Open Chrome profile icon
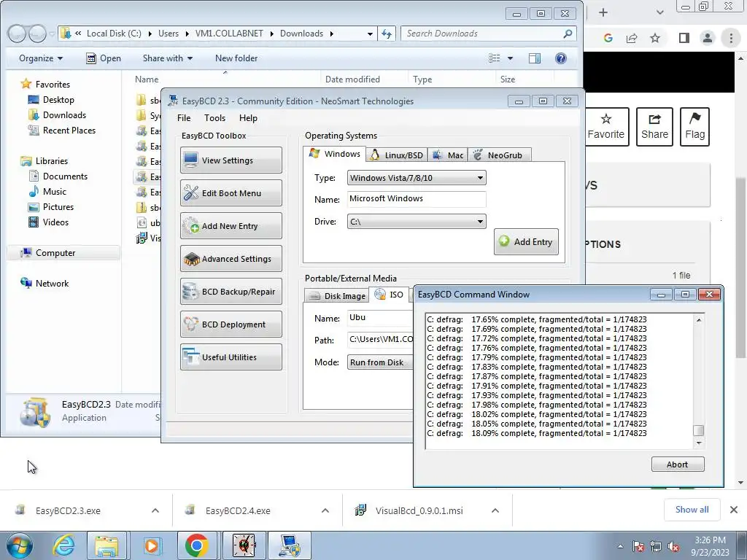 click(708, 38)
